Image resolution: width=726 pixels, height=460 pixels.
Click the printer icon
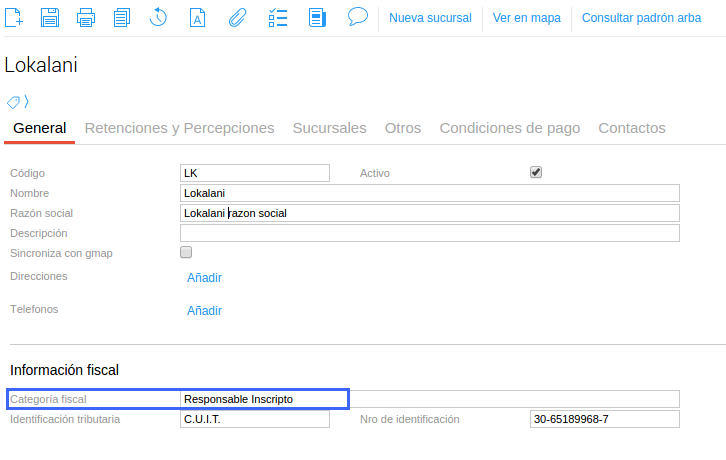86,17
